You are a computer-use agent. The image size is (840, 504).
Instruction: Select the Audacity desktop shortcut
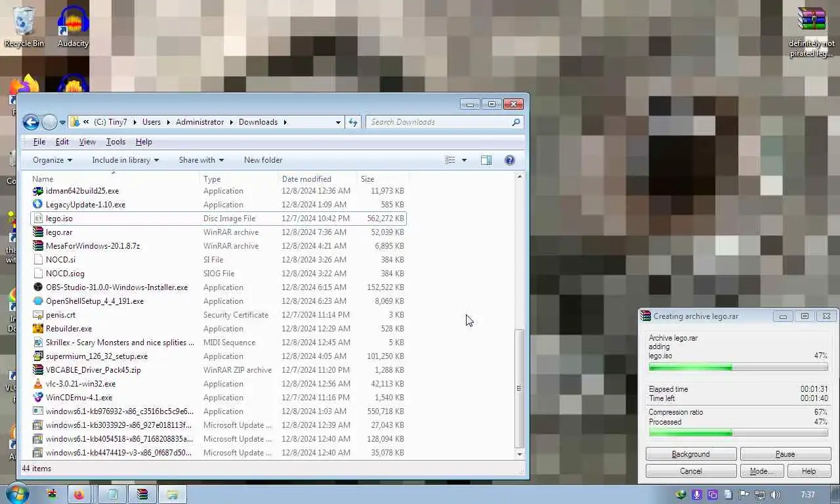pyautogui.click(x=73, y=27)
